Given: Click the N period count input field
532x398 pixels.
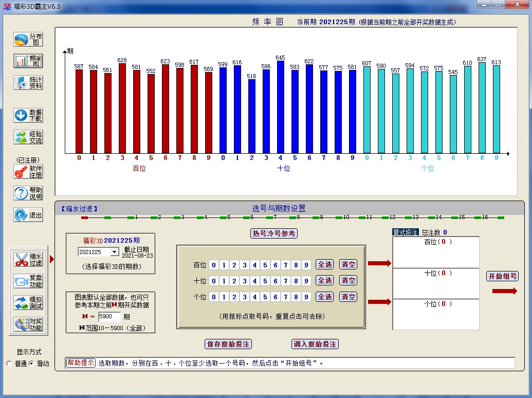Looking at the screenshot, I should pos(109,317).
